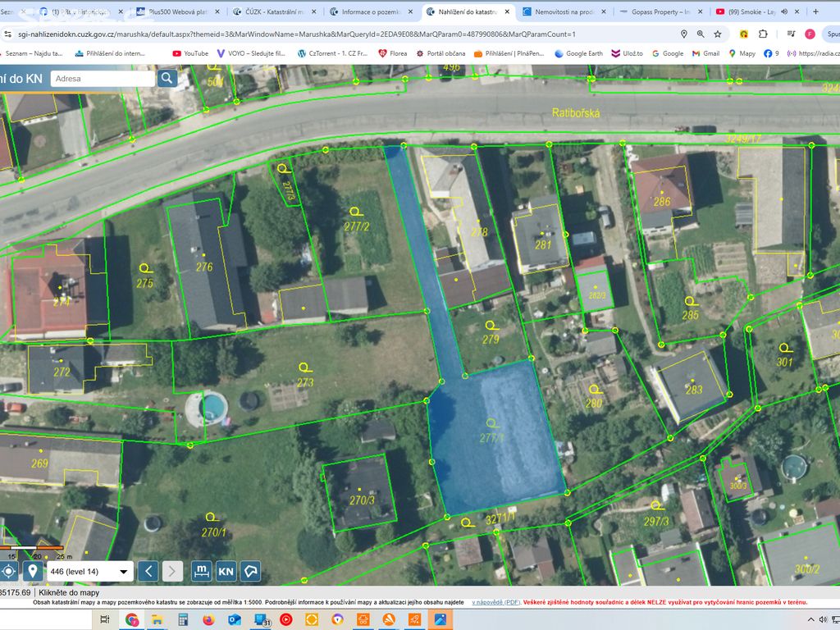
Task: Open the browser extensions puzzle icon
Action: click(x=764, y=34)
